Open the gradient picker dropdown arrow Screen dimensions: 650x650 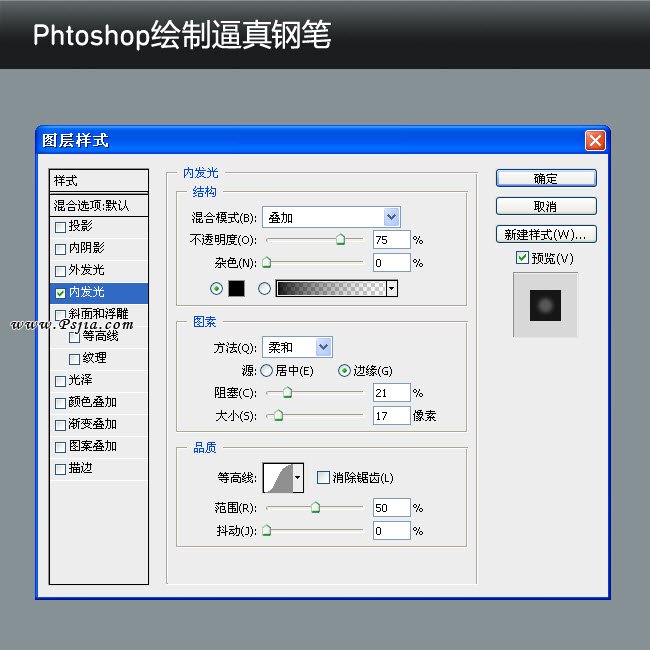(392, 288)
